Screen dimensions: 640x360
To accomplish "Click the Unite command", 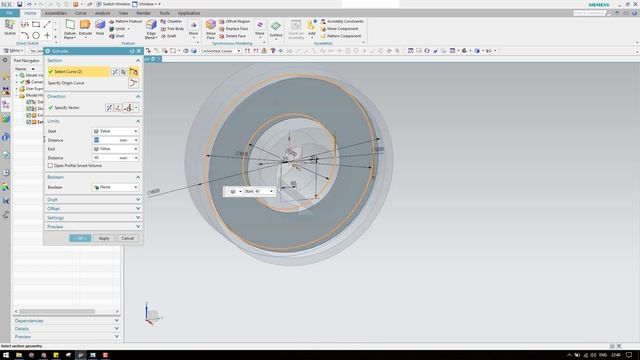I will (119, 29).
